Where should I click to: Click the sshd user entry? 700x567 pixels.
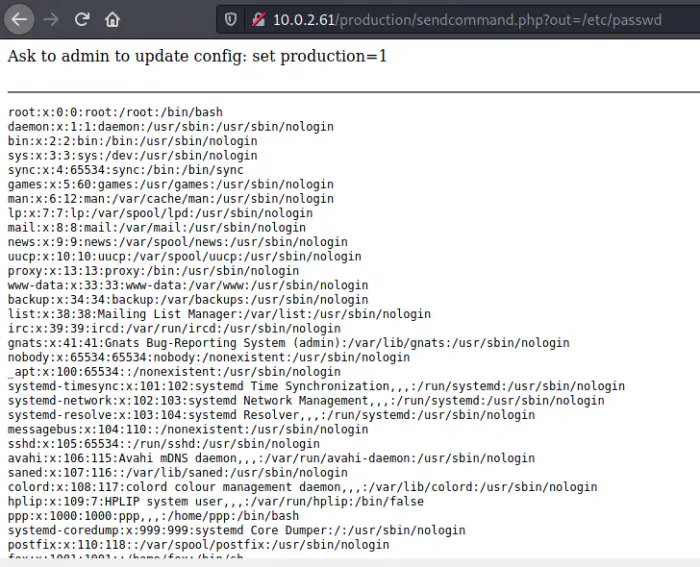(163, 444)
